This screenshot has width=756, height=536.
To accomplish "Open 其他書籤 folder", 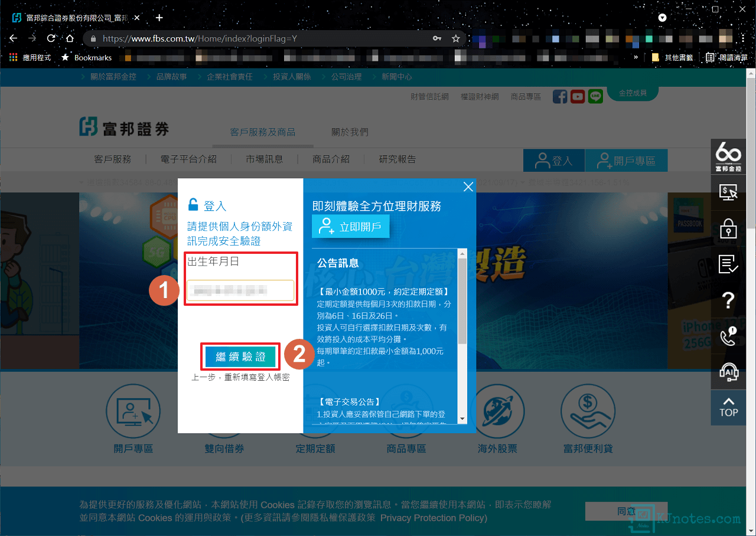I will (672, 57).
